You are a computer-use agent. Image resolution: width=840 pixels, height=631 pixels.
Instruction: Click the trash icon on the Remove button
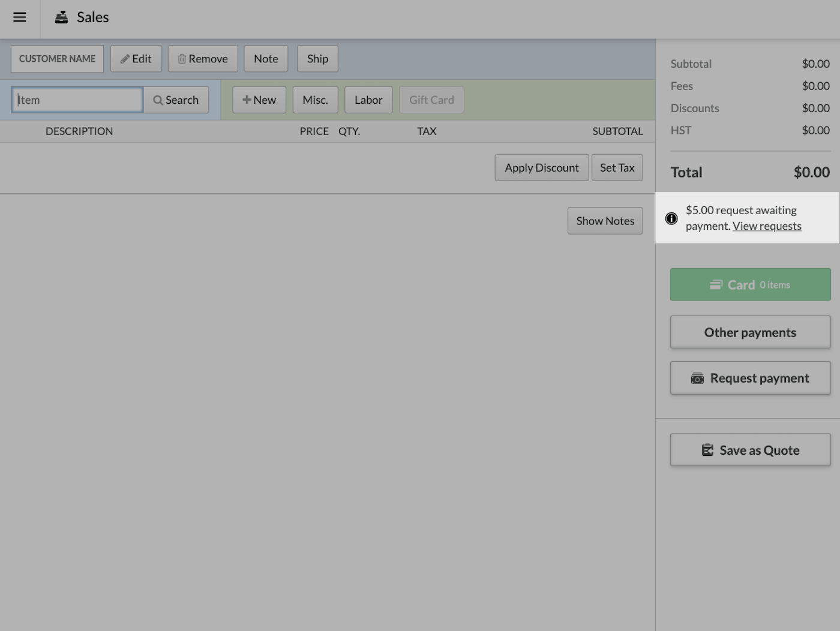[183, 58]
